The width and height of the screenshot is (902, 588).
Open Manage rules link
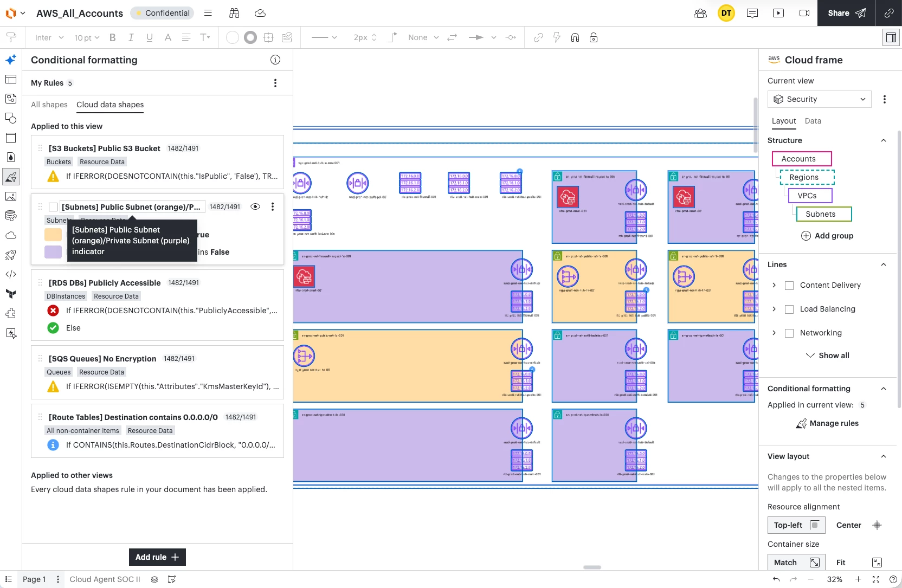pos(827,423)
